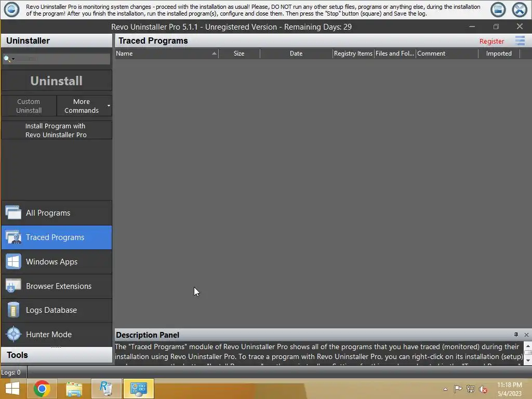Restore the Revo Uninstaller Pro window
Image resolution: width=532 pixels, height=399 pixels.
496,26
